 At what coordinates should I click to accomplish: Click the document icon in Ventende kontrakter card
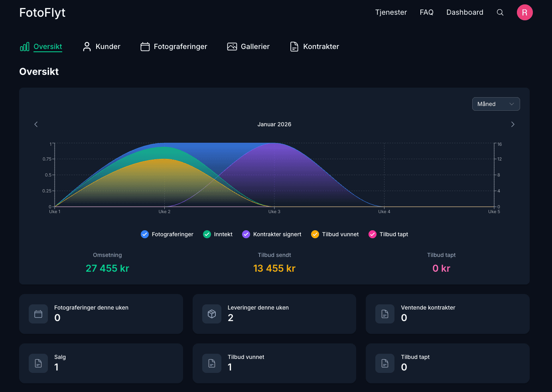pos(385,314)
